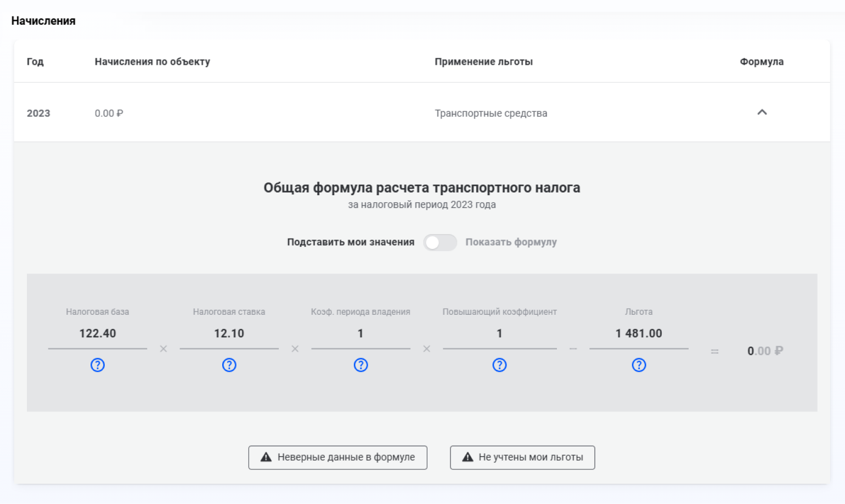Screen dimensions: 845x504
Task: Click Транспортные средства in the row
Action: coord(491,114)
